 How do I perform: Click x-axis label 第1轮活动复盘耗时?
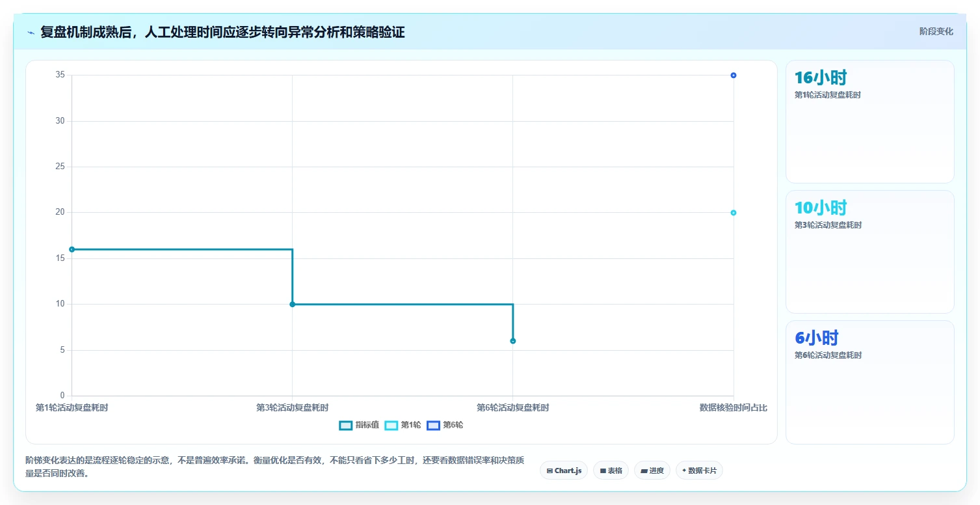click(72, 408)
